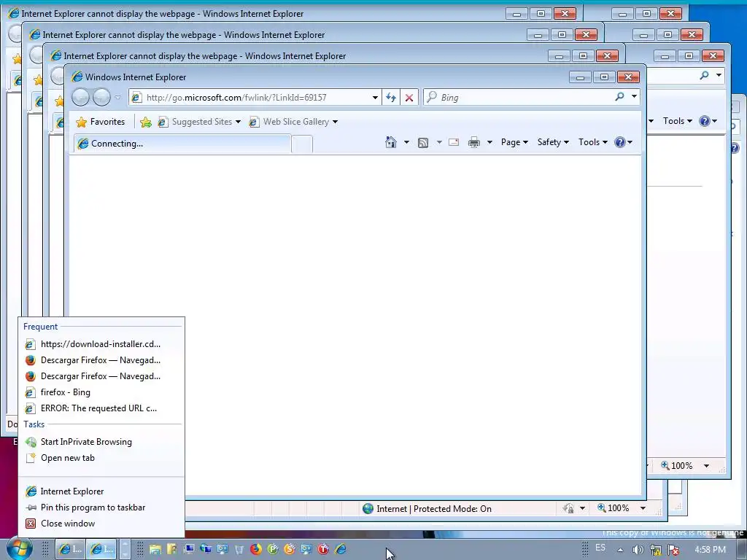Click the ES language indicator
The width and height of the screenshot is (747, 560).
tap(600, 548)
